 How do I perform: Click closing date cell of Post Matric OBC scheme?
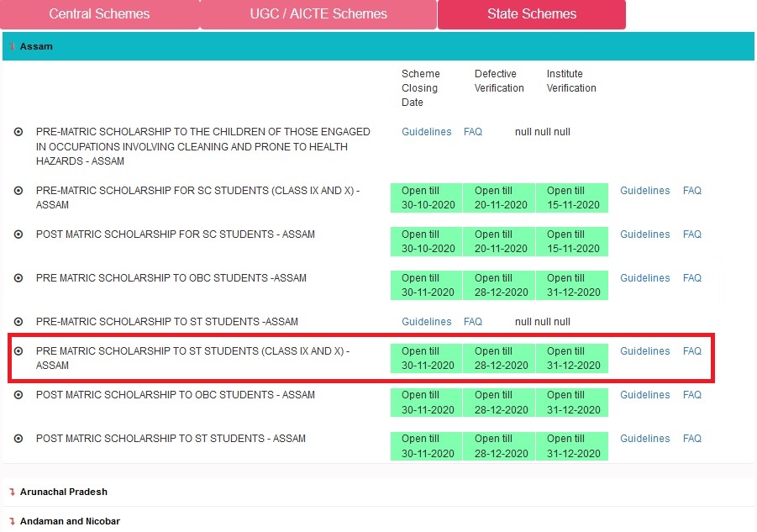point(427,403)
